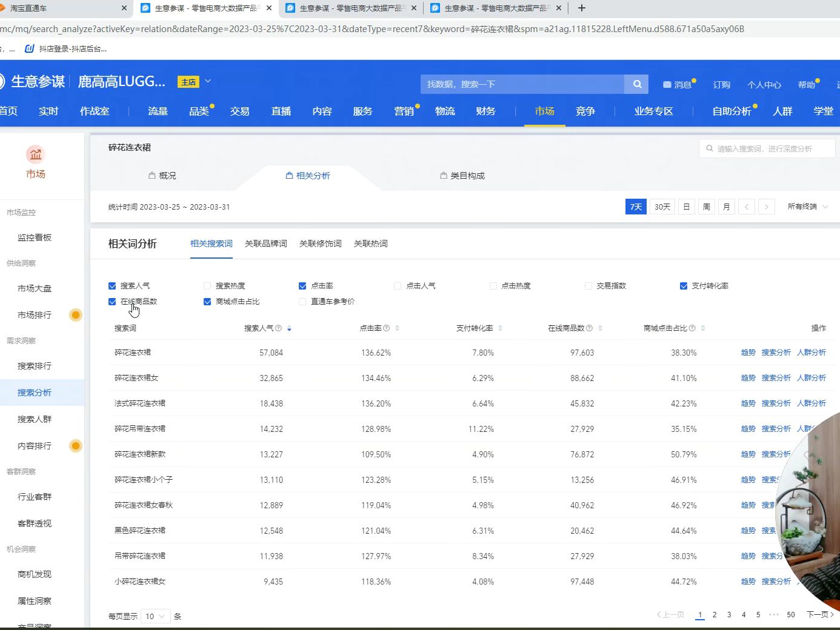Enable the 直通车参考价 checkbox

302,302
